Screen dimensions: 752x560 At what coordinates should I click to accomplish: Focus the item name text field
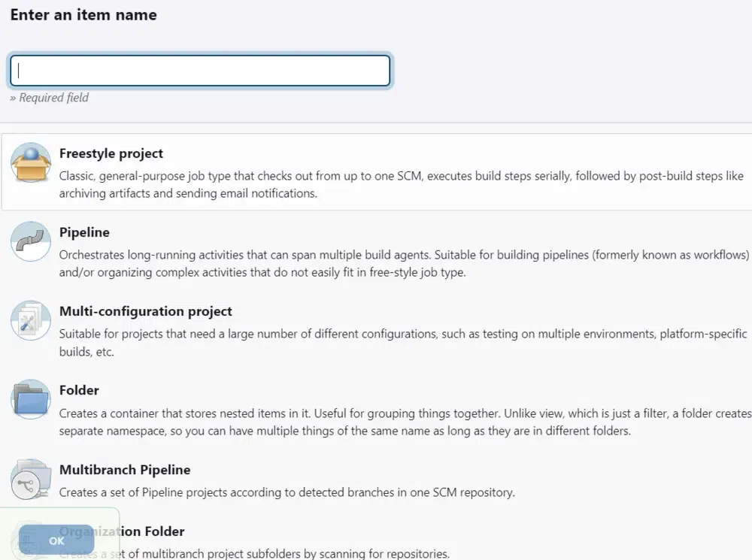coord(200,71)
